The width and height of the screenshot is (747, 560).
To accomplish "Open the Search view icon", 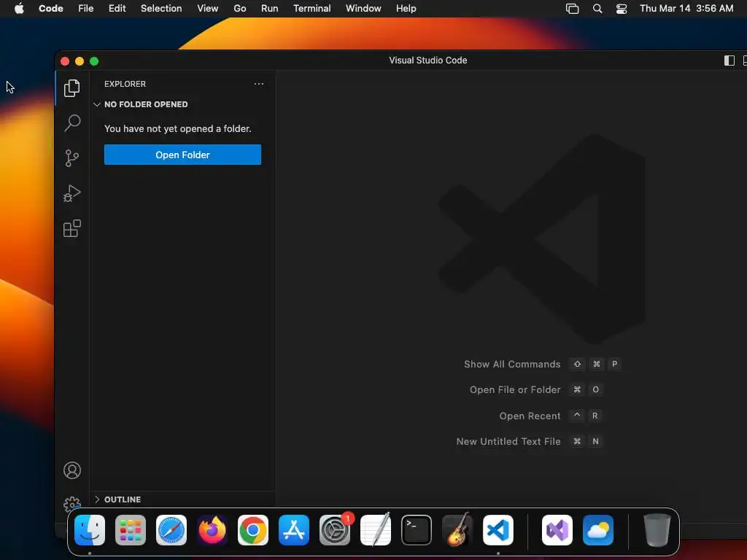I will [x=72, y=122].
